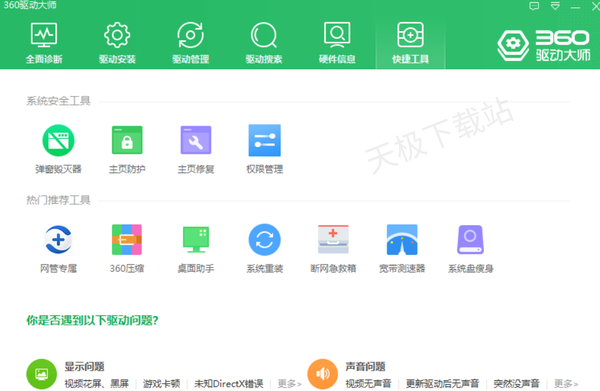Click the 360驱动大师 logo

[544, 46]
